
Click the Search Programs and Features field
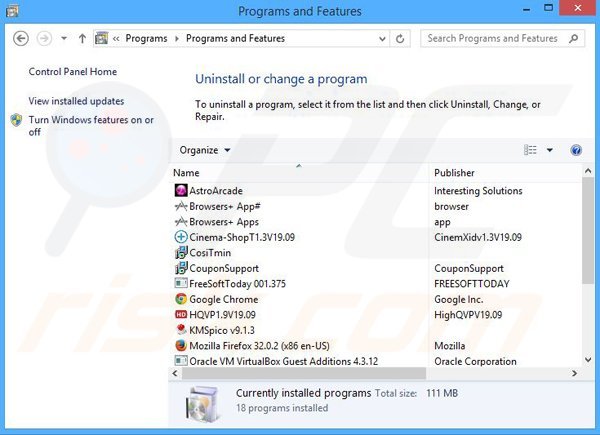502,38
